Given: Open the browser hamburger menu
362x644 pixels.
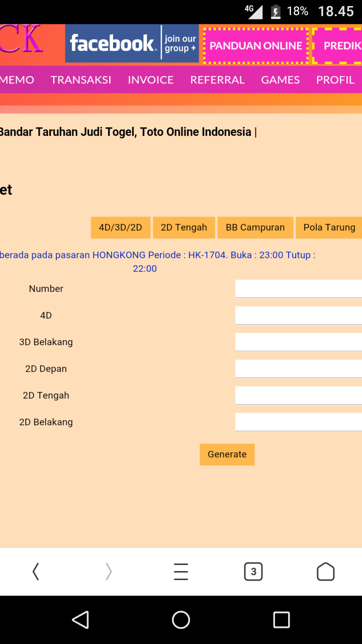Looking at the screenshot, I should [x=181, y=572].
